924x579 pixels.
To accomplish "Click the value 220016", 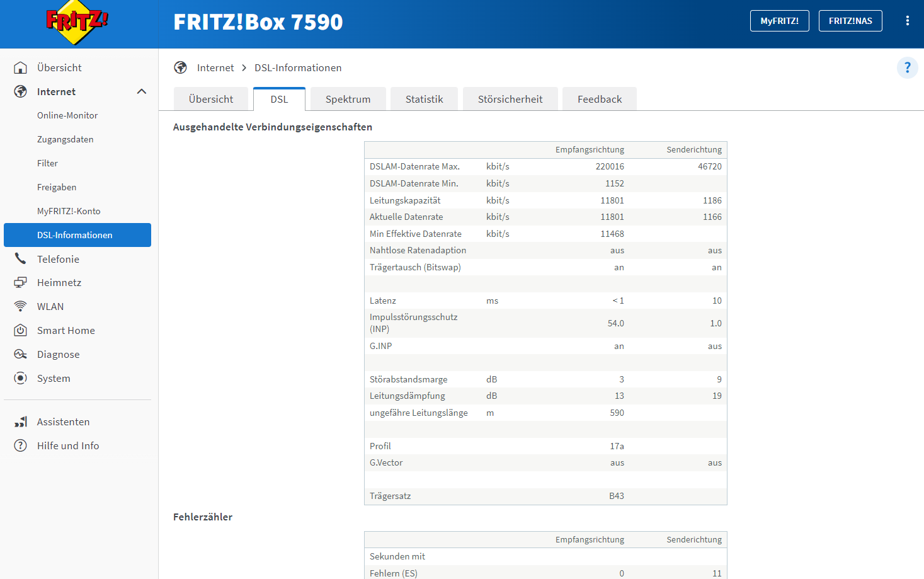I will (610, 166).
